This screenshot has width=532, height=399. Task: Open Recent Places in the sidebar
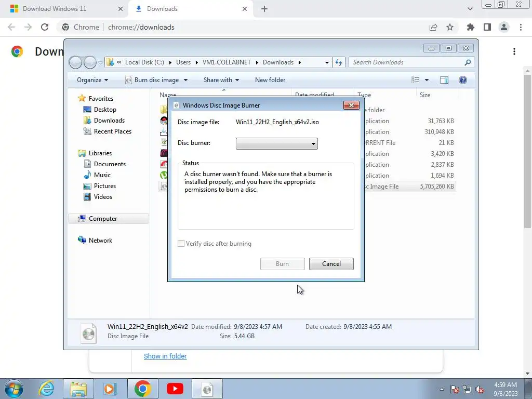[x=112, y=131]
